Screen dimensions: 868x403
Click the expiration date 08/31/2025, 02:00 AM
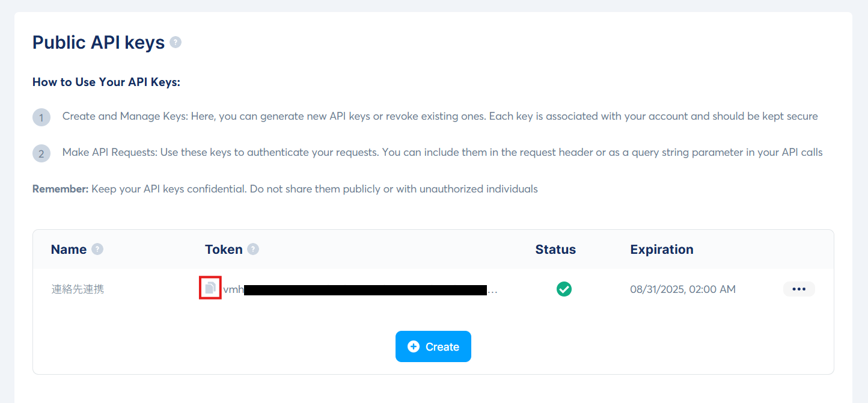(x=683, y=289)
